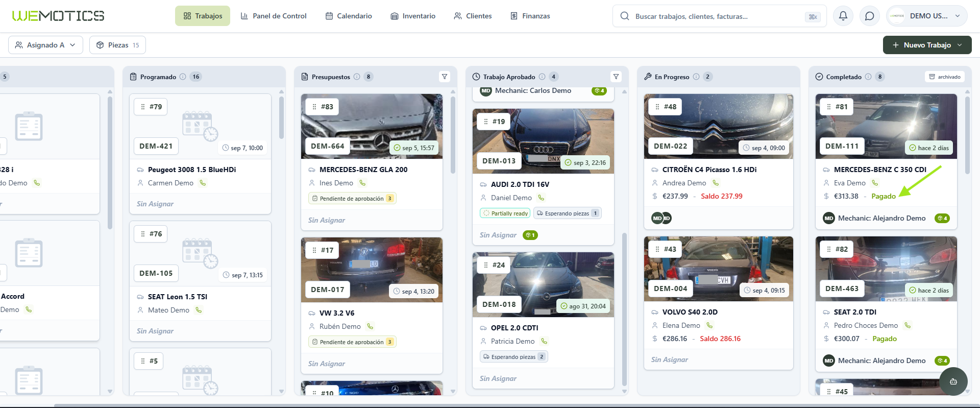980x408 pixels.
Task: Open the DEM-463 SEAT photo thumbnail
Action: tap(886, 269)
